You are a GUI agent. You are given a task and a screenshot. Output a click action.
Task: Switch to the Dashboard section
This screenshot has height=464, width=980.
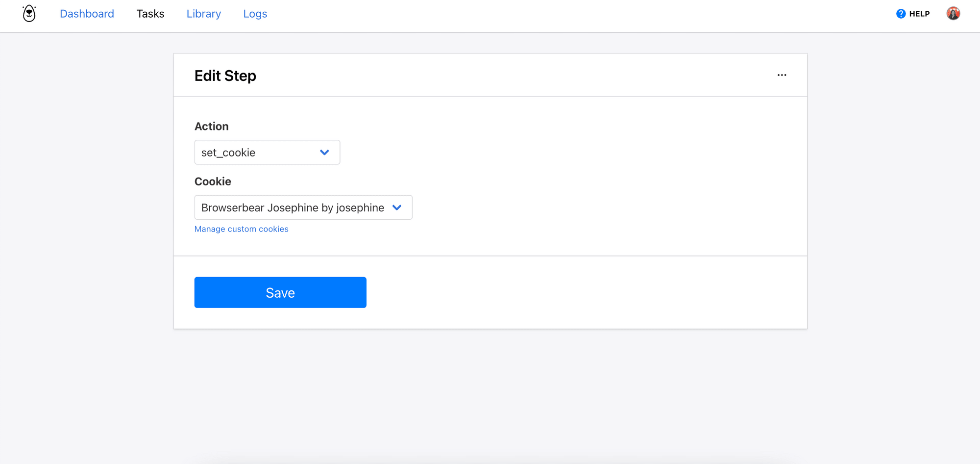point(87,13)
